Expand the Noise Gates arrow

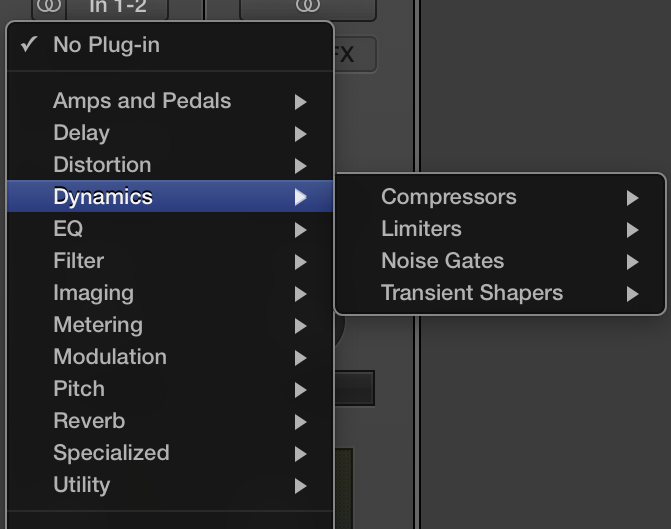(x=632, y=262)
